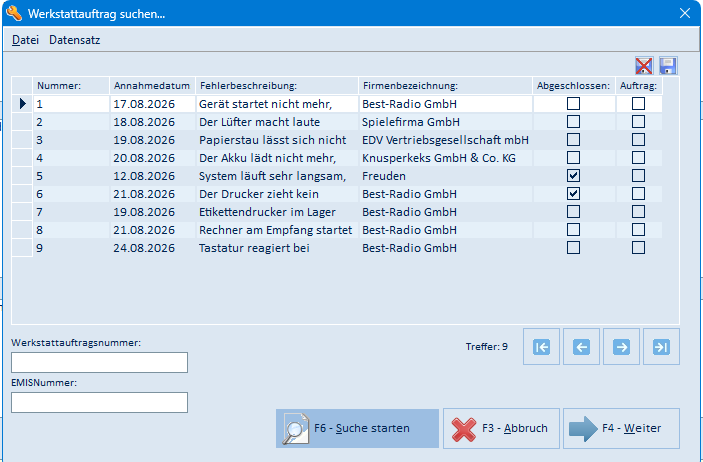Open the Datei menu
The height and width of the screenshot is (462, 703).
(x=26, y=40)
